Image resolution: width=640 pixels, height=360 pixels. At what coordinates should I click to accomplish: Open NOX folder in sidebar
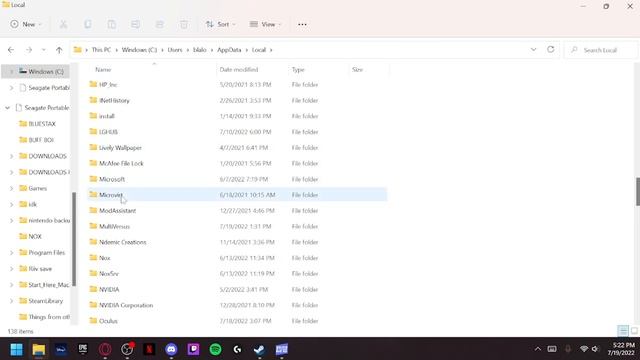pyautogui.click(x=31, y=237)
